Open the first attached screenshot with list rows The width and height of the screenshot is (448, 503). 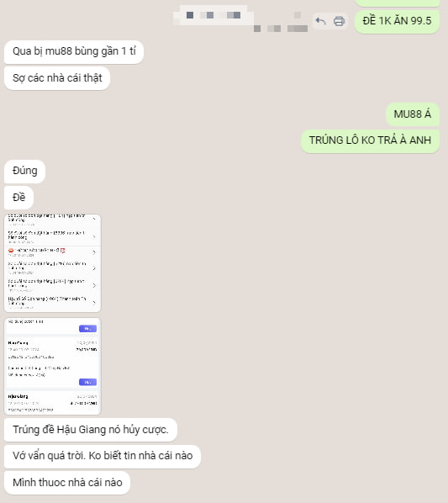(x=52, y=263)
